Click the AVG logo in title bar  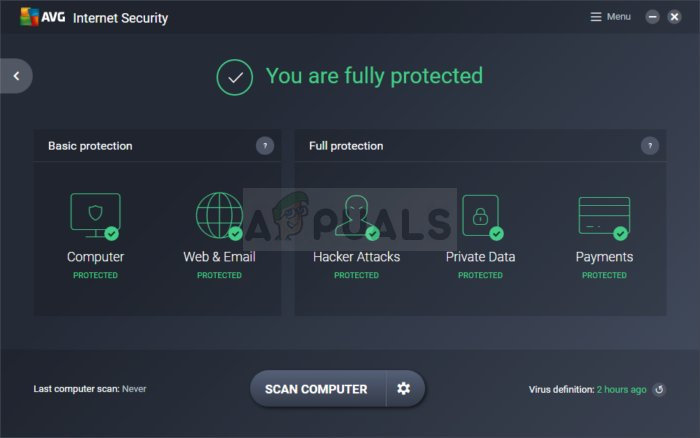pos(43,17)
